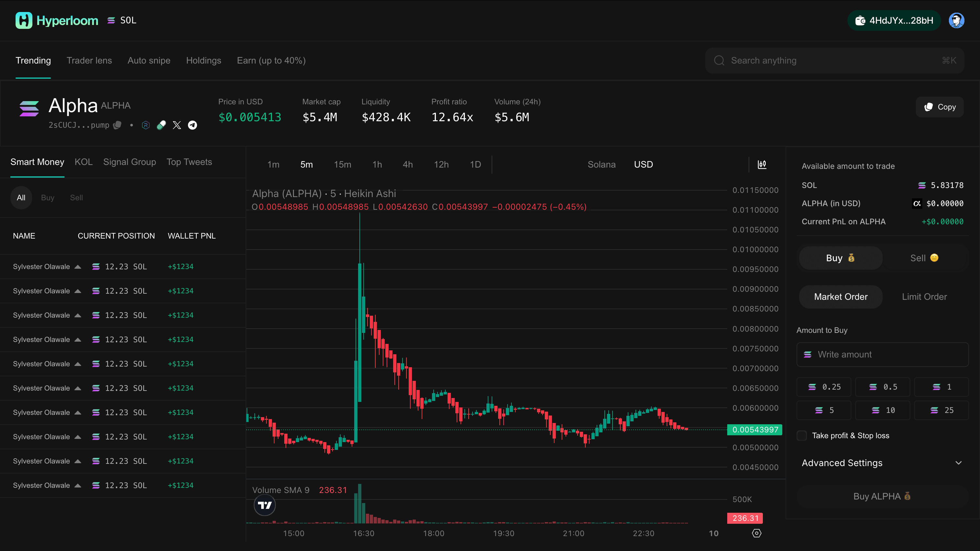Expand the second Sylvester Olawale row arrow
980x551 pixels.
(77, 291)
